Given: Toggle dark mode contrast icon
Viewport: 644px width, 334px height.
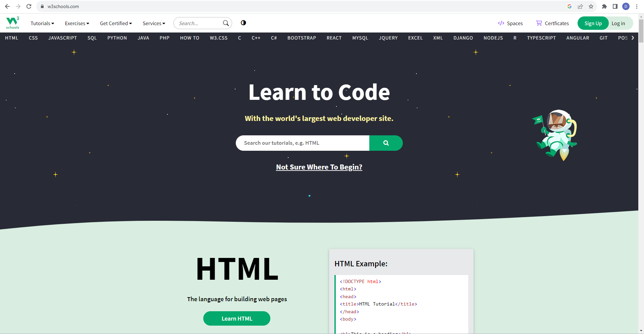Looking at the screenshot, I should tap(244, 23).
